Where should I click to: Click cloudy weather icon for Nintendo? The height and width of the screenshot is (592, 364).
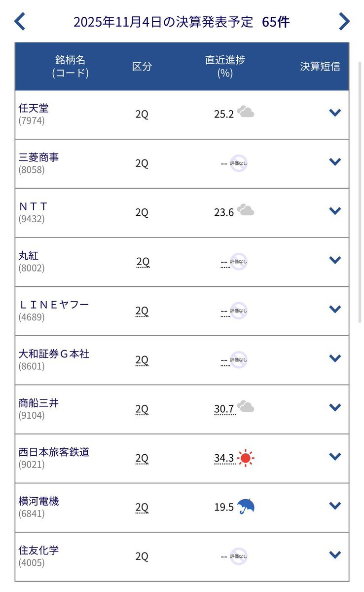(246, 113)
